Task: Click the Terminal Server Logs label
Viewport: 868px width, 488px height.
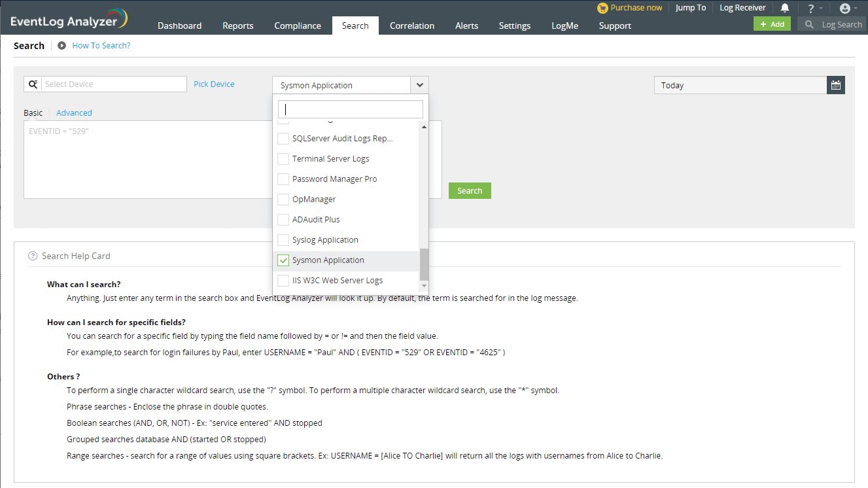Action: click(331, 159)
